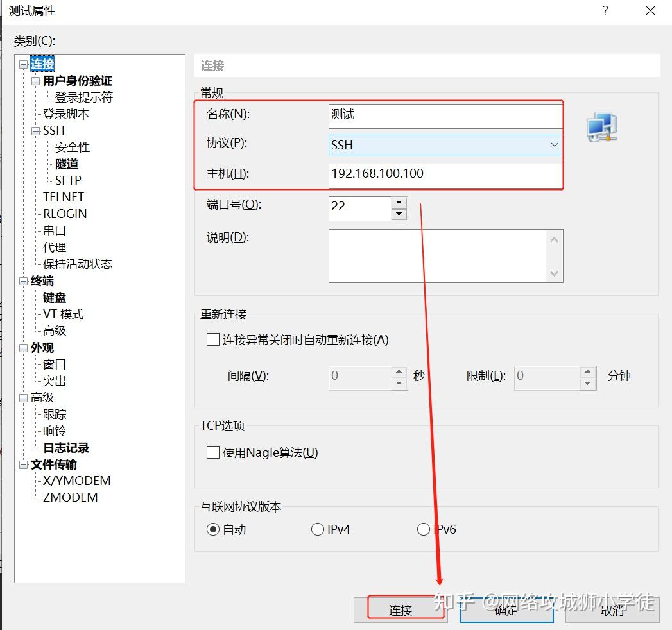The height and width of the screenshot is (630, 672).
Task: Click the 确定 confirm button
Action: click(506, 610)
